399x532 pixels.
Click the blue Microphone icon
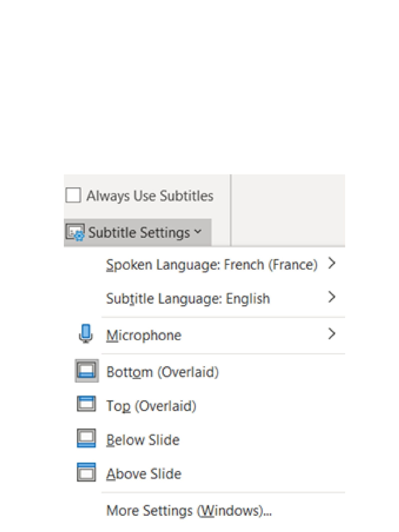(86, 333)
